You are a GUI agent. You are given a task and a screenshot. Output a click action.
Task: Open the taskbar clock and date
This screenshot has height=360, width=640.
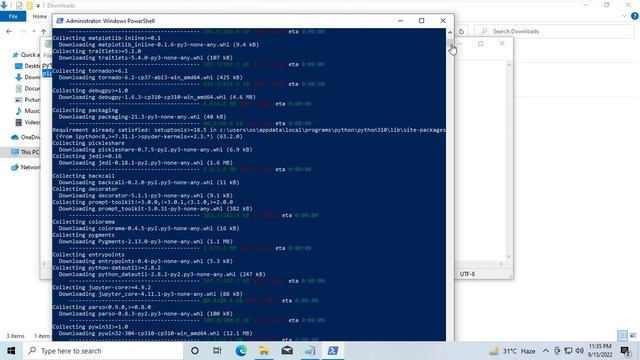600,351
